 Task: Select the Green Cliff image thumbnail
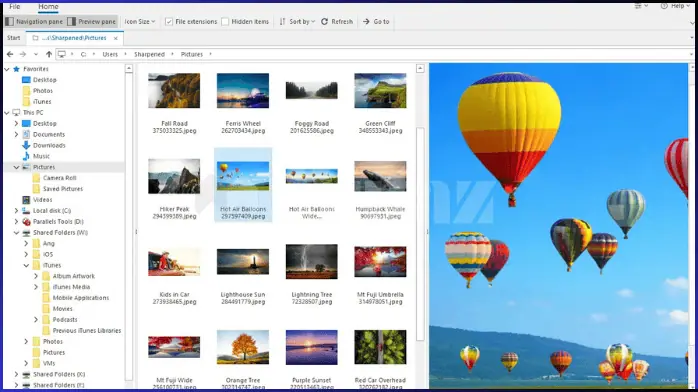380,91
